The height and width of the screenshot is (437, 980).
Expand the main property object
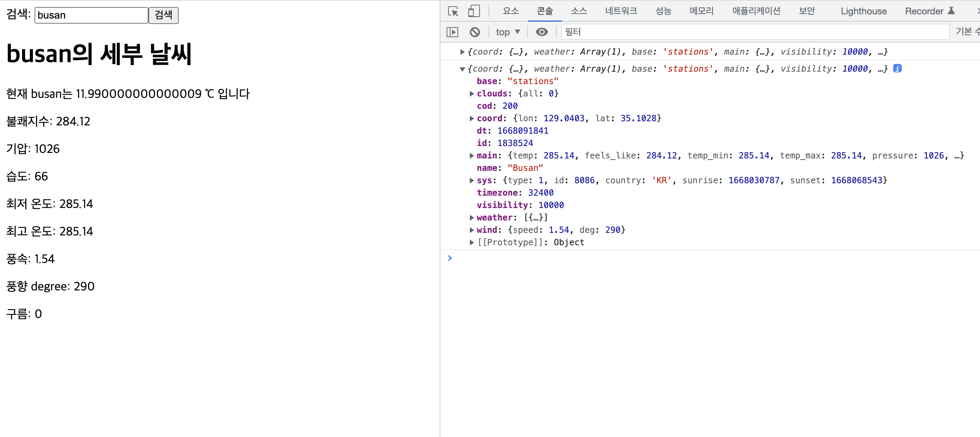[472, 156]
